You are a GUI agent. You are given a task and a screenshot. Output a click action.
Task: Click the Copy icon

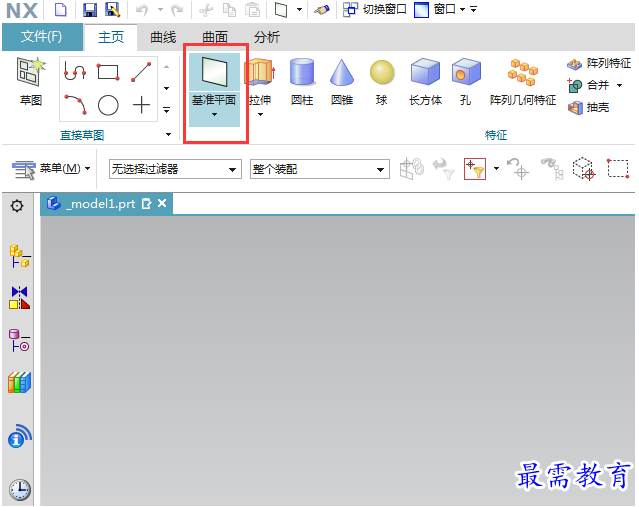[229, 10]
